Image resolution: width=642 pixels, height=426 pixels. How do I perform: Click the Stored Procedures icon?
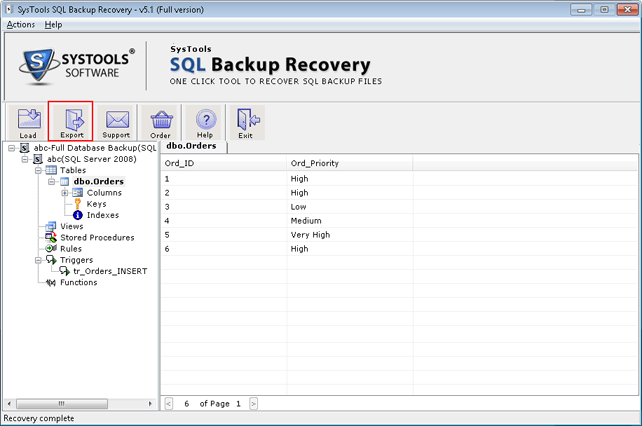tap(51, 237)
